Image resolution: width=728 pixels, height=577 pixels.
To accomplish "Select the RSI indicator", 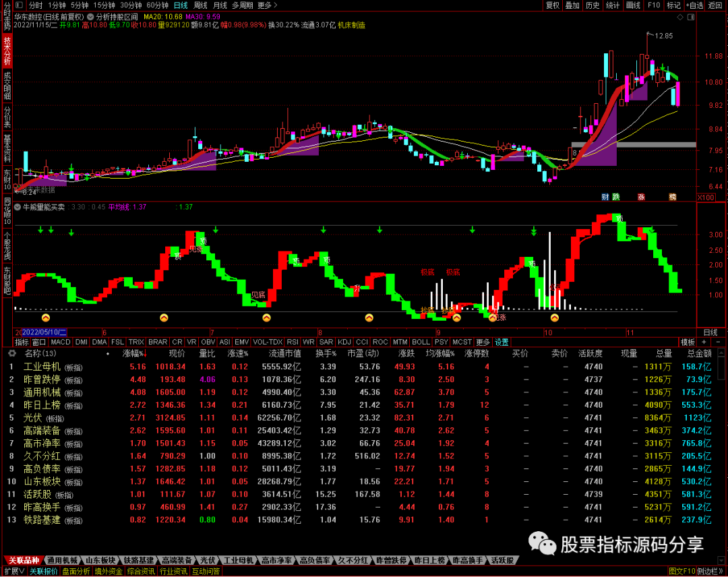I will click(293, 342).
